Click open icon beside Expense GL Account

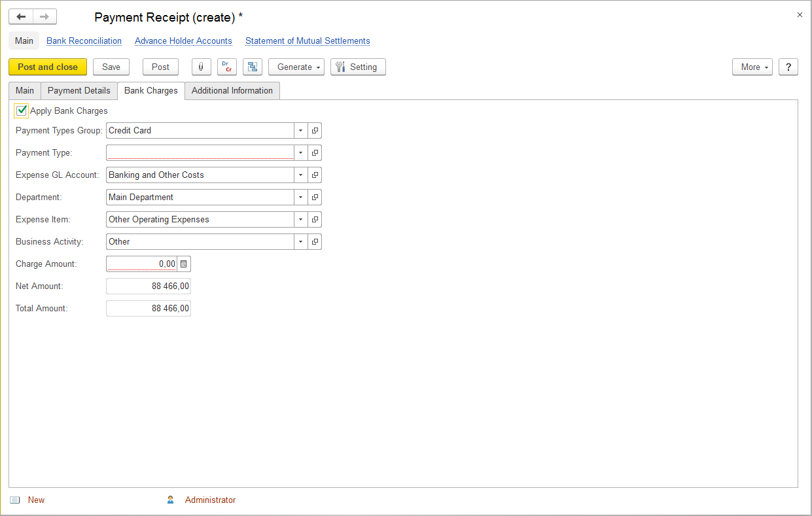pyautogui.click(x=315, y=175)
